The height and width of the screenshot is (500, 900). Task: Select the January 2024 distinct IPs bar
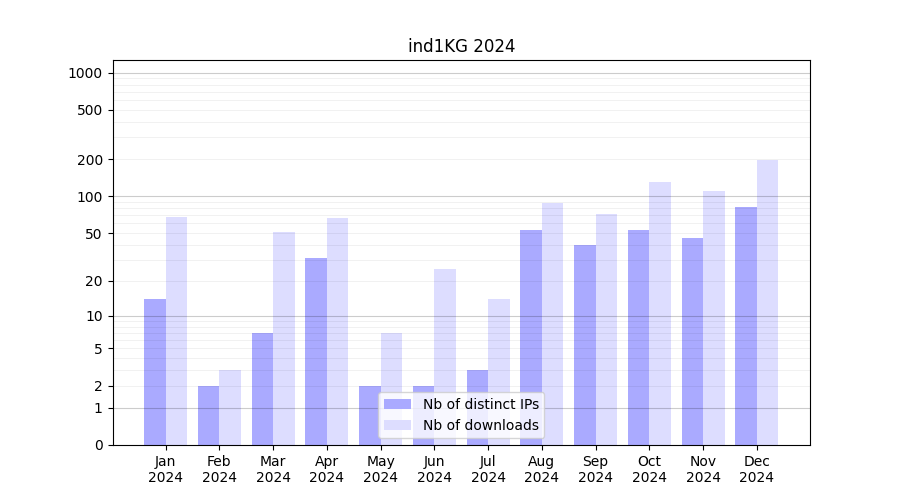[x=155, y=372]
